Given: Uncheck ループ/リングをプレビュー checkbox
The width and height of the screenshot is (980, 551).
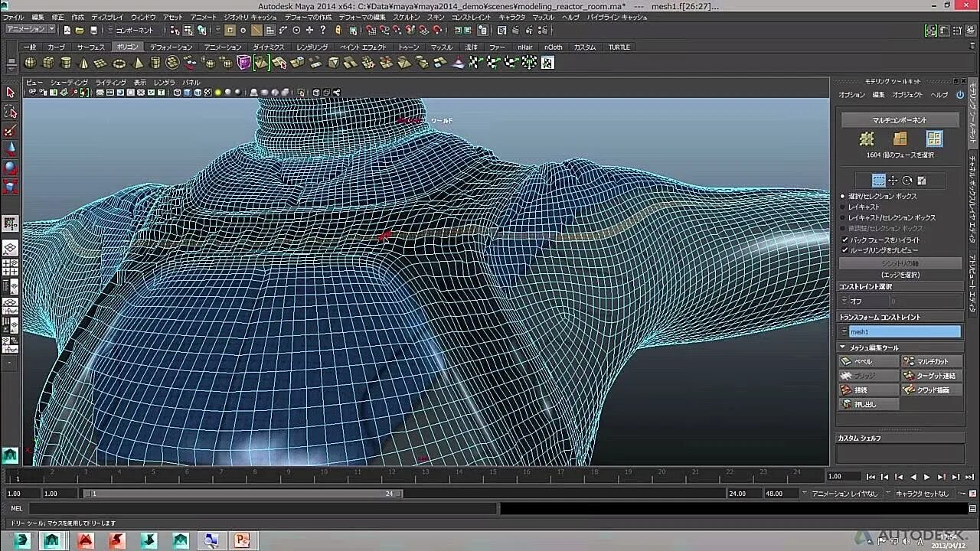Looking at the screenshot, I should (x=844, y=250).
